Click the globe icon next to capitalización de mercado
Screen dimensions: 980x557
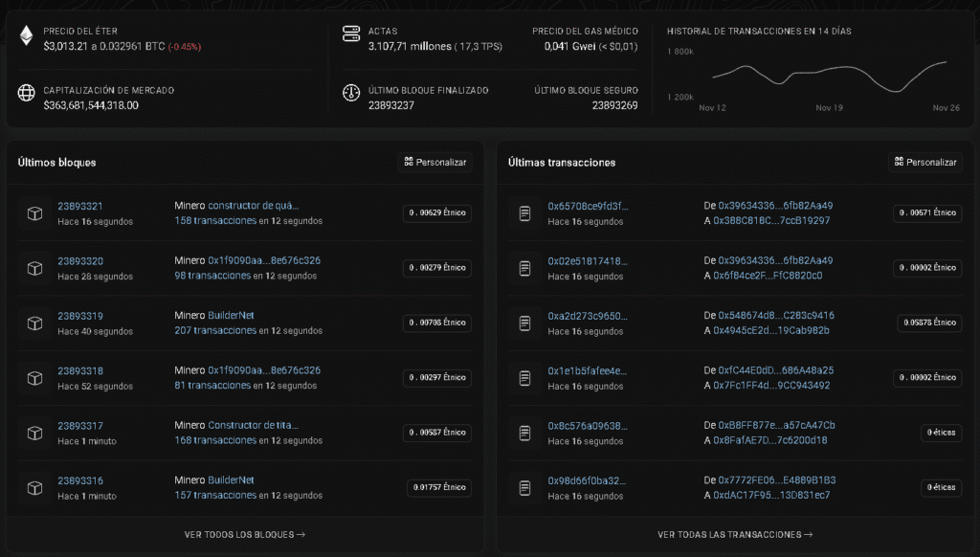click(x=26, y=93)
